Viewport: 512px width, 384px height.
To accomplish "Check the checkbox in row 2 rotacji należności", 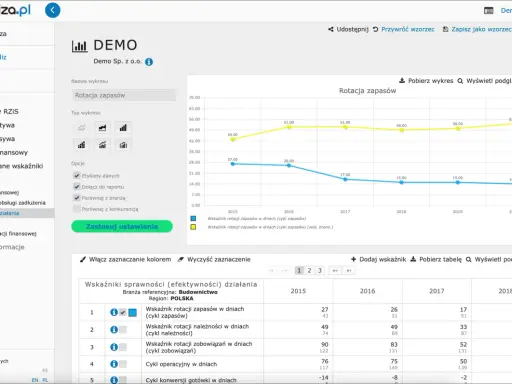I will (x=123, y=330).
